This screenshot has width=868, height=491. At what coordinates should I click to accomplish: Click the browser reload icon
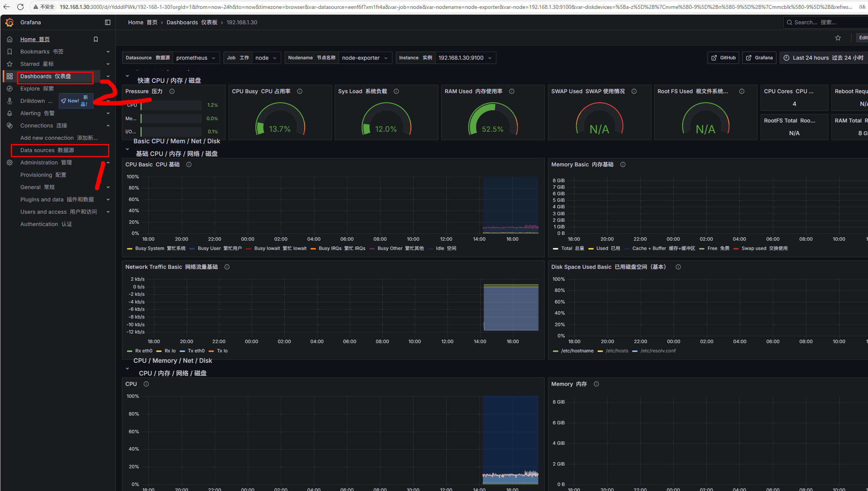click(20, 7)
